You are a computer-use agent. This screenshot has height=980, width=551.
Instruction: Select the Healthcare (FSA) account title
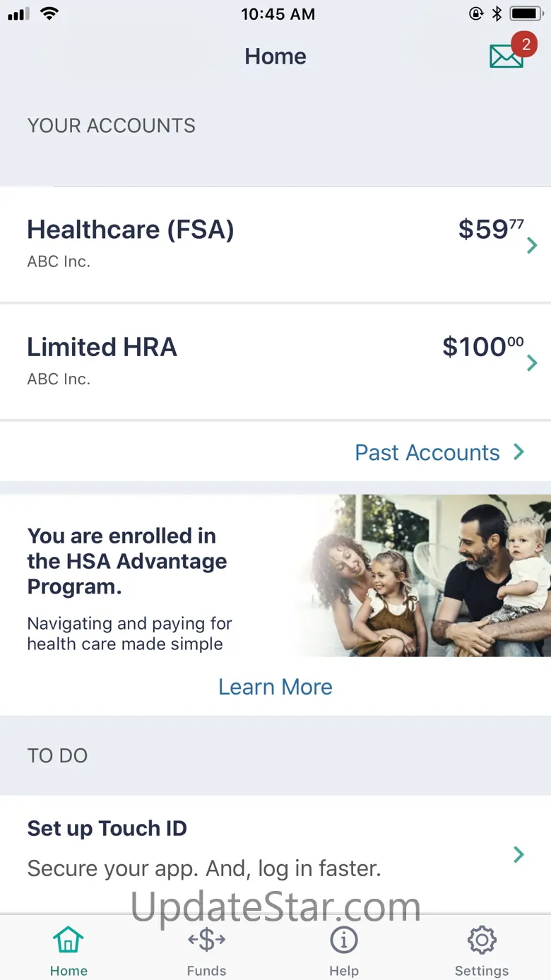click(x=131, y=230)
